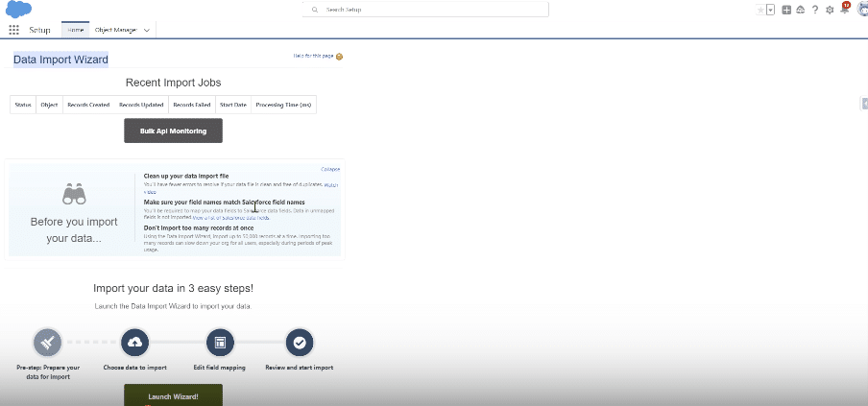This screenshot has height=406, width=868.
Task: Open the global actions plus icon
Action: pos(786,10)
